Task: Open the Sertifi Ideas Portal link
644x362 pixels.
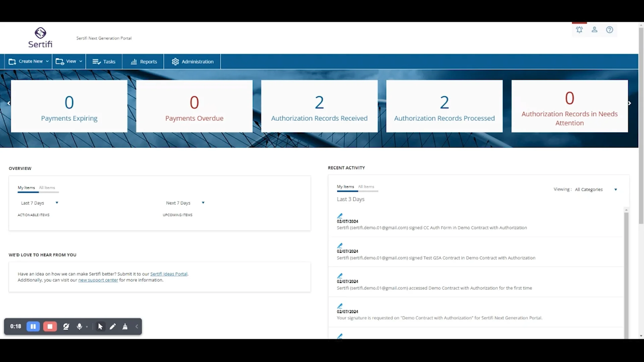Action: (169, 274)
